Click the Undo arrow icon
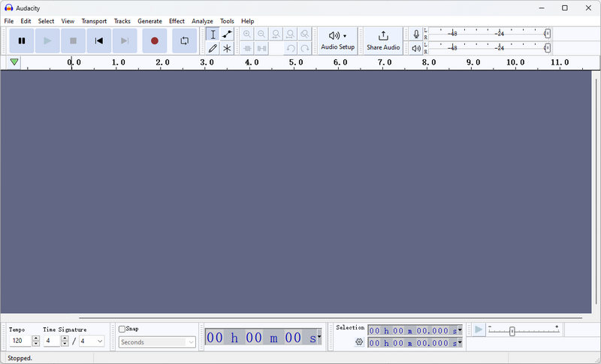This screenshot has height=364, width=601. point(290,48)
